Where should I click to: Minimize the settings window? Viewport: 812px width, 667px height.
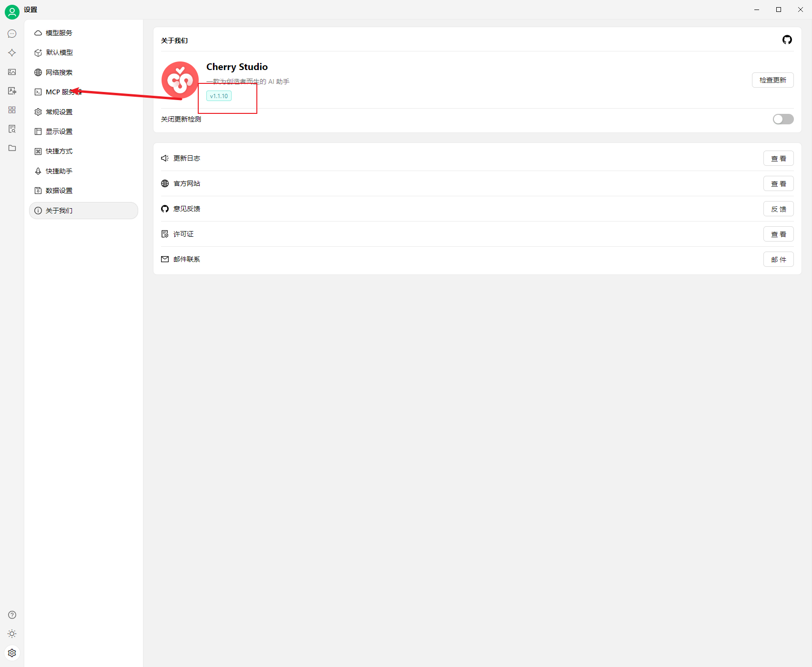(757, 10)
